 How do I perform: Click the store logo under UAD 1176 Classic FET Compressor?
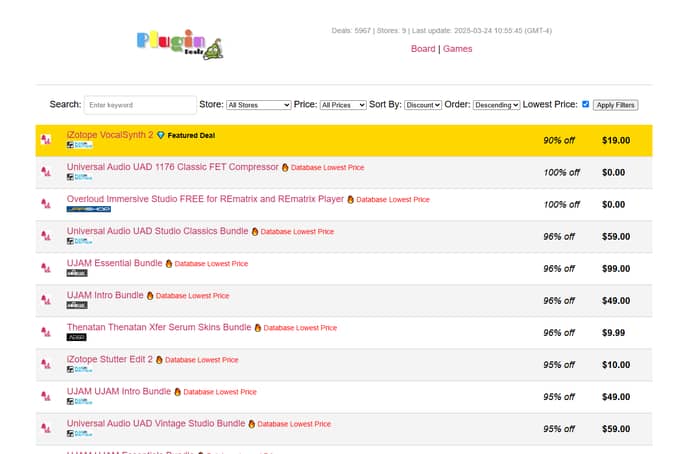80,177
